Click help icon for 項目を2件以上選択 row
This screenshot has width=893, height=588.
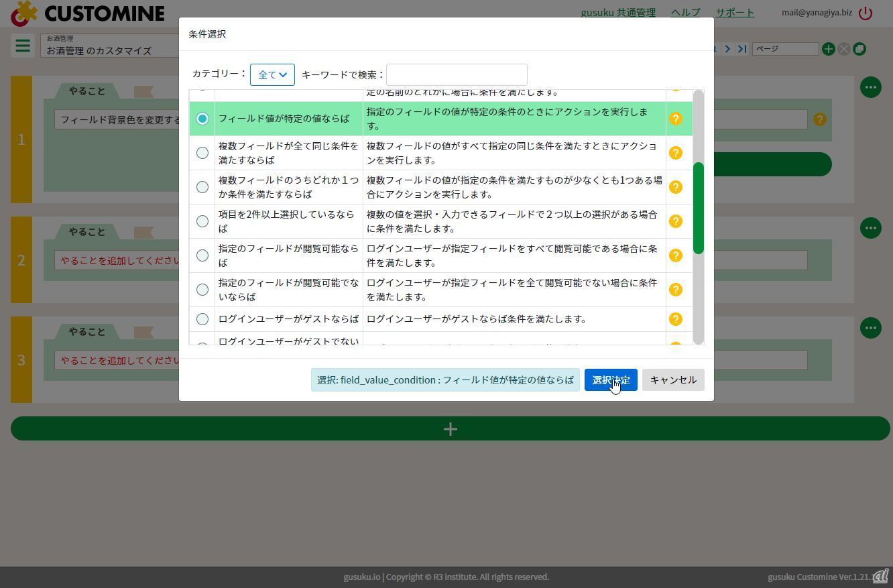pyautogui.click(x=675, y=221)
